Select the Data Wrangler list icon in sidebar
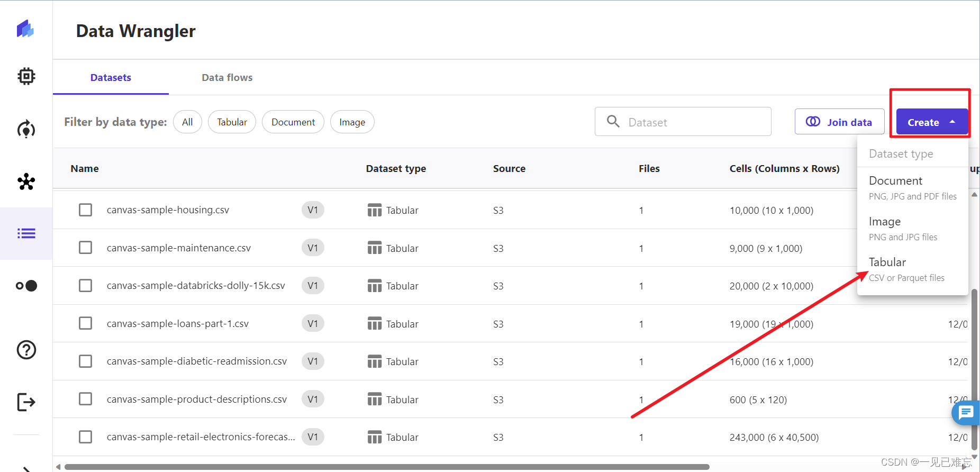 click(x=26, y=233)
